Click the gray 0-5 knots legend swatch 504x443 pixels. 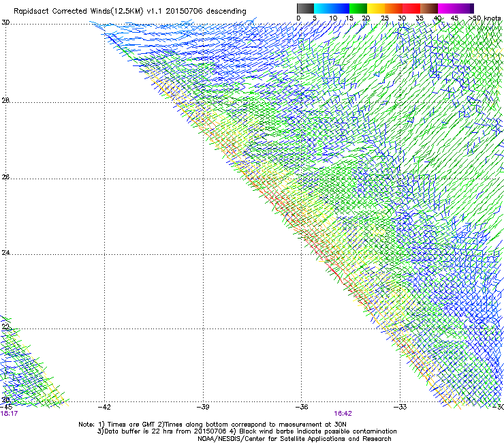(x=306, y=8)
